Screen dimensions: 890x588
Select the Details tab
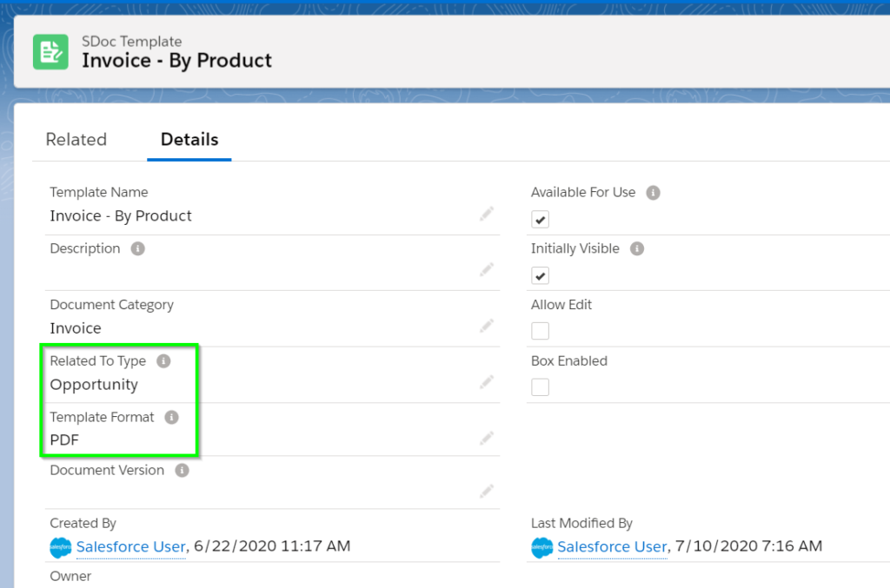(189, 140)
